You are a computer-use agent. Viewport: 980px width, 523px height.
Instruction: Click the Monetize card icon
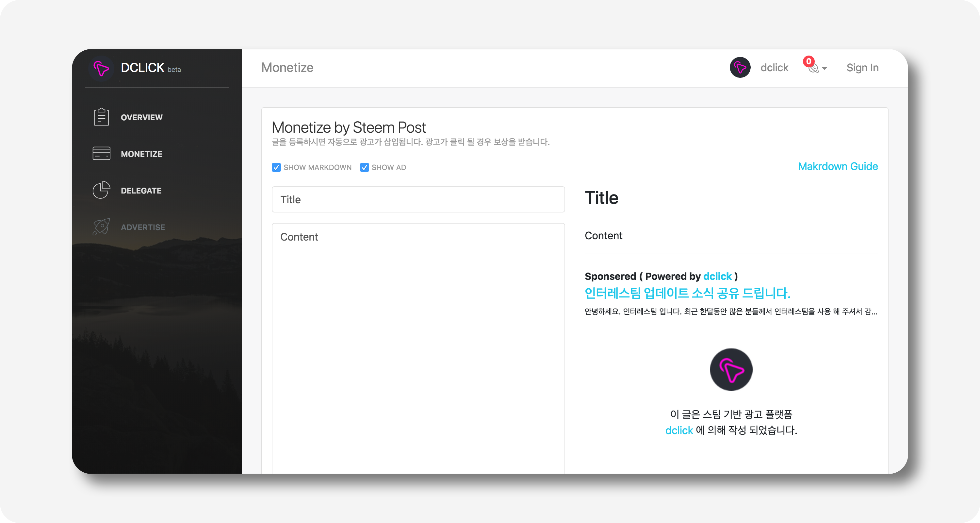coord(101,153)
